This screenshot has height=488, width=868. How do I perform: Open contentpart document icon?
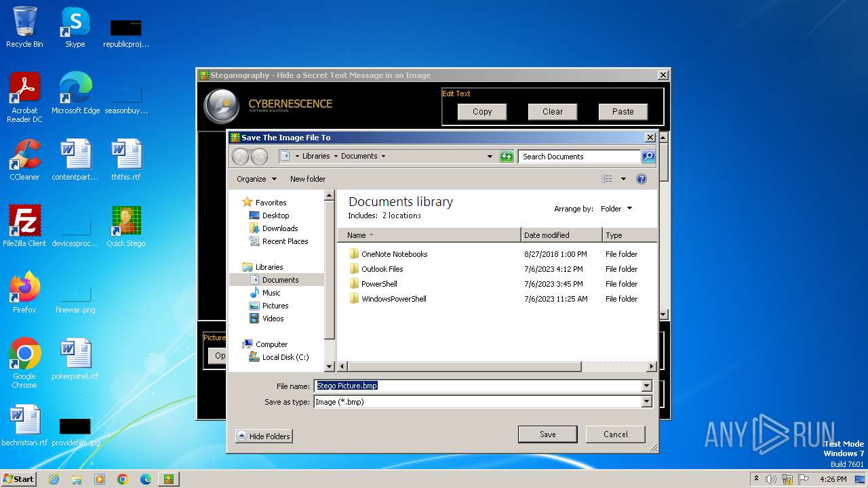(75, 160)
